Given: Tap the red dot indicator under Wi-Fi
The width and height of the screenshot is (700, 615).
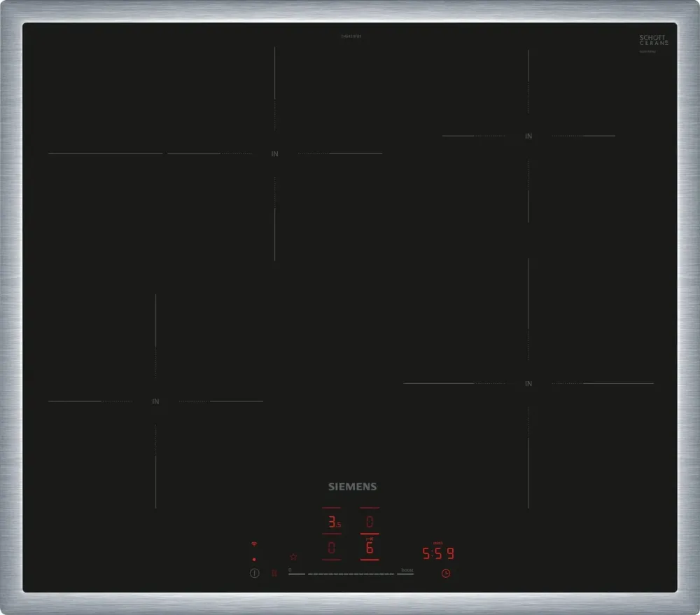Looking at the screenshot, I should coord(254,559).
